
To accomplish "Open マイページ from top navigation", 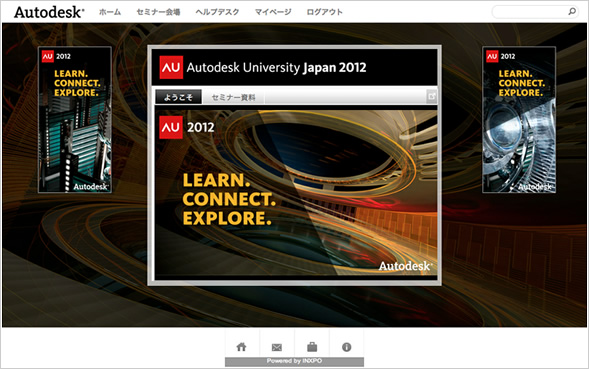I will [x=273, y=12].
